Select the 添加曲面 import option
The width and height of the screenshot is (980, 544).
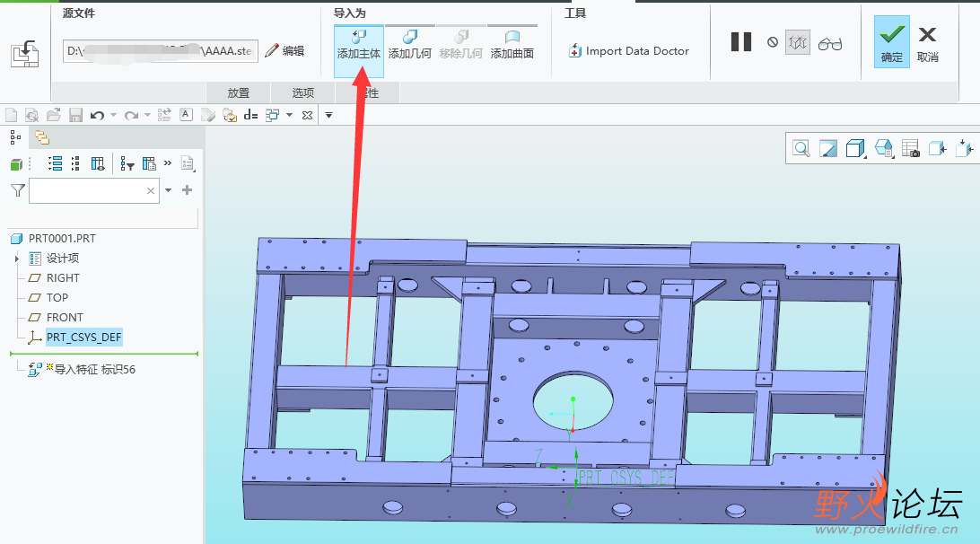512,45
